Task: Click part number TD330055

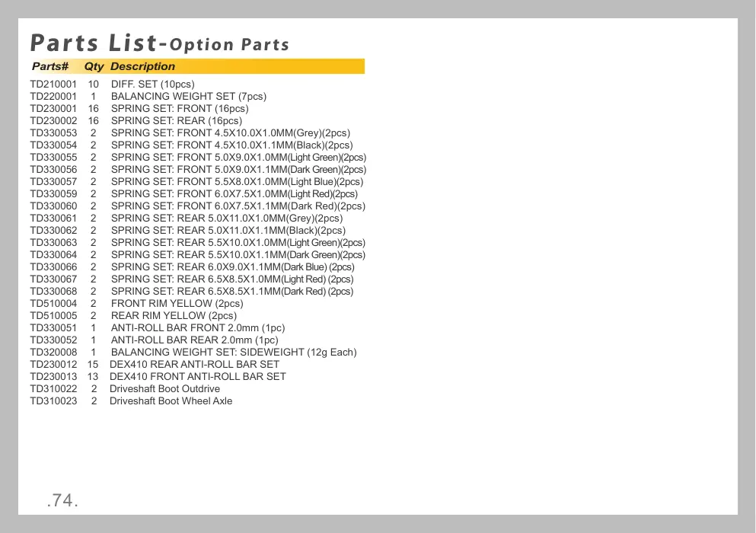Action: (x=53, y=158)
